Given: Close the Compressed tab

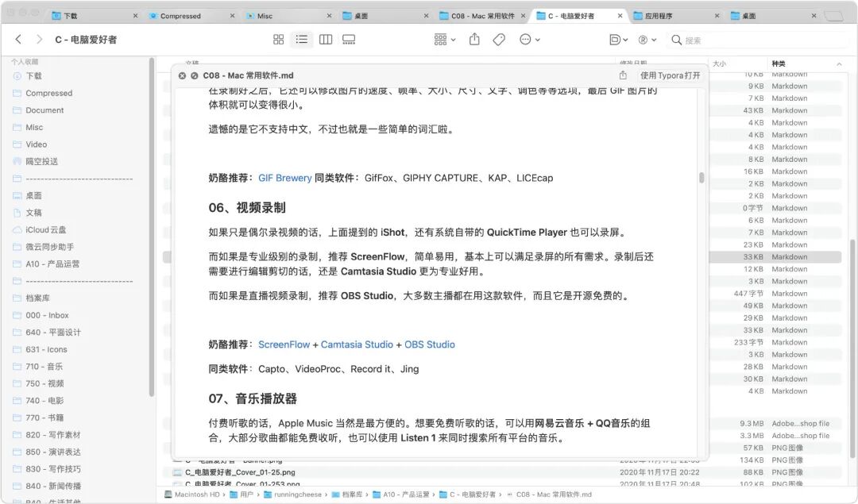Looking at the screenshot, I should pyautogui.click(x=233, y=16).
